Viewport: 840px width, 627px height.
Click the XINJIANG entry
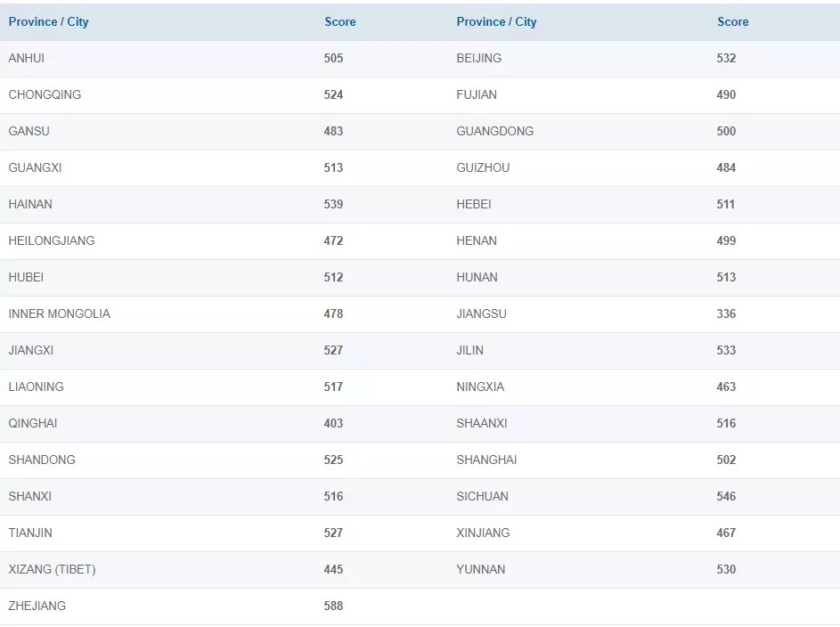(x=483, y=533)
